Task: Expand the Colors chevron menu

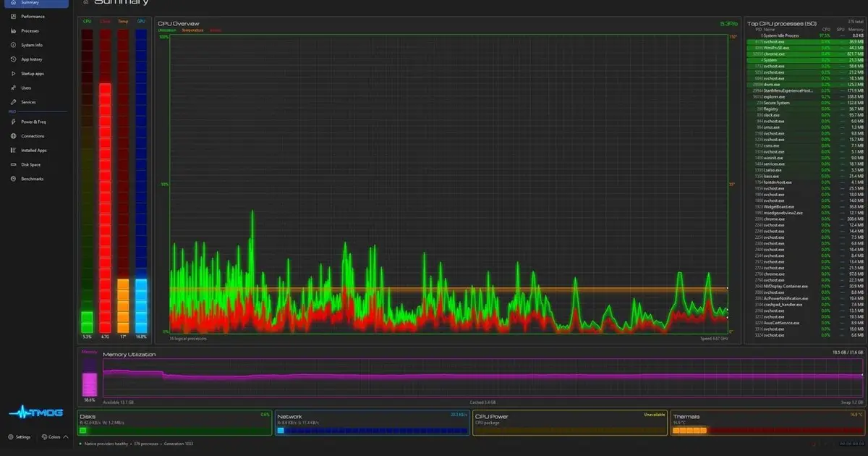Action: pos(66,436)
